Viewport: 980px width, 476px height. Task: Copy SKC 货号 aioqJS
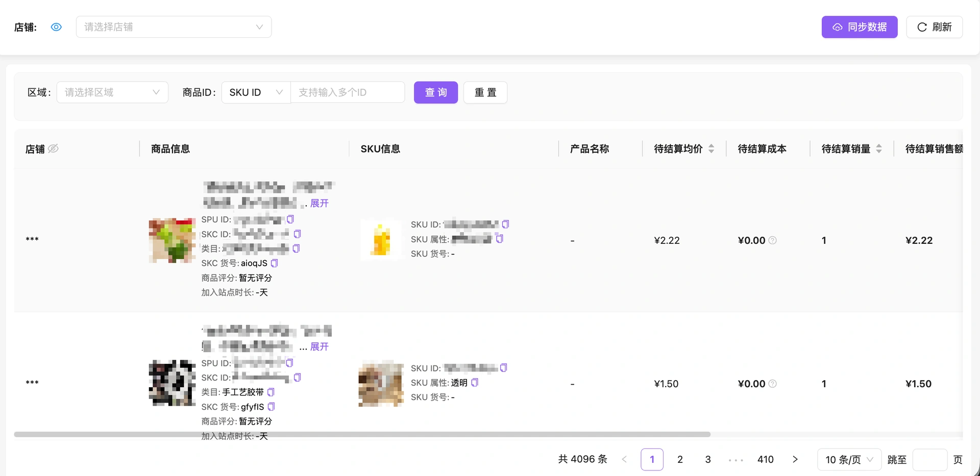(x=274, y=263)
